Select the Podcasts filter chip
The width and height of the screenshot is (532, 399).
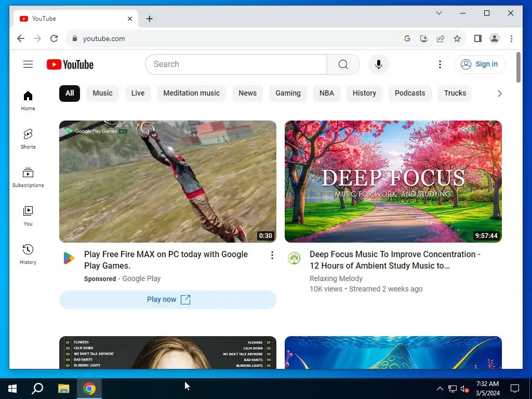coord(410,94)
